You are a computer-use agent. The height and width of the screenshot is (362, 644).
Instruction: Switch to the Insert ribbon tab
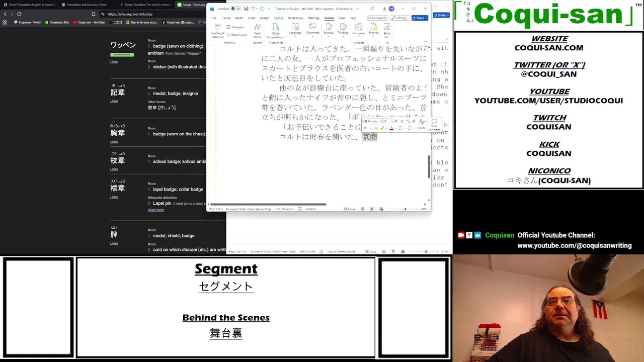click(239, 18)
